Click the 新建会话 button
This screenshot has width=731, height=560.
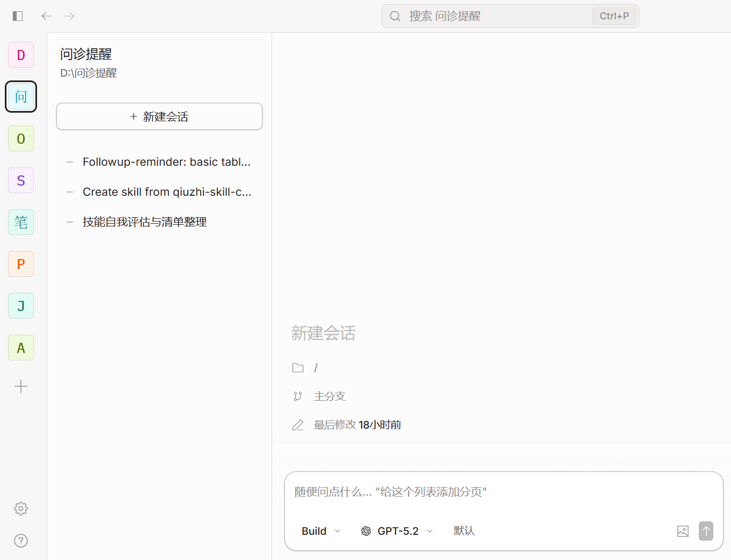(x=159, y=116)
